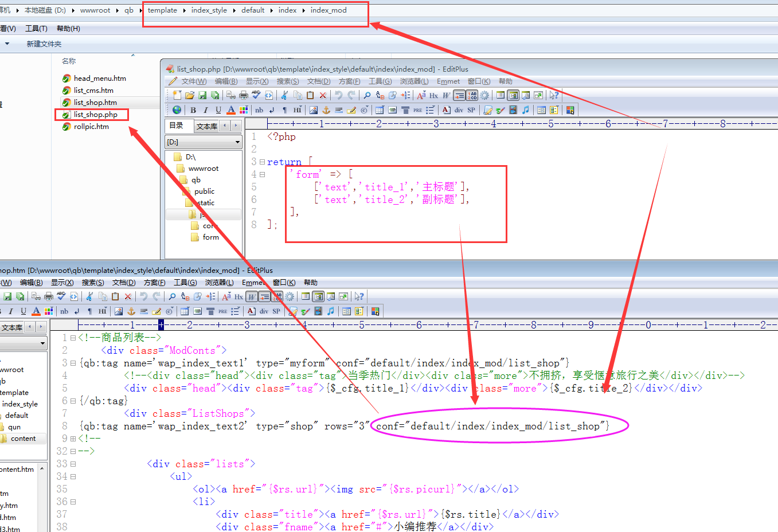Expand folded comment block at line 9
Screen dimensions: 778x532
click(73, 439)
